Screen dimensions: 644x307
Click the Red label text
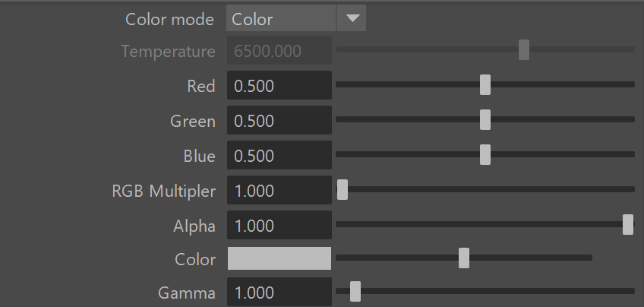[200, 86]
